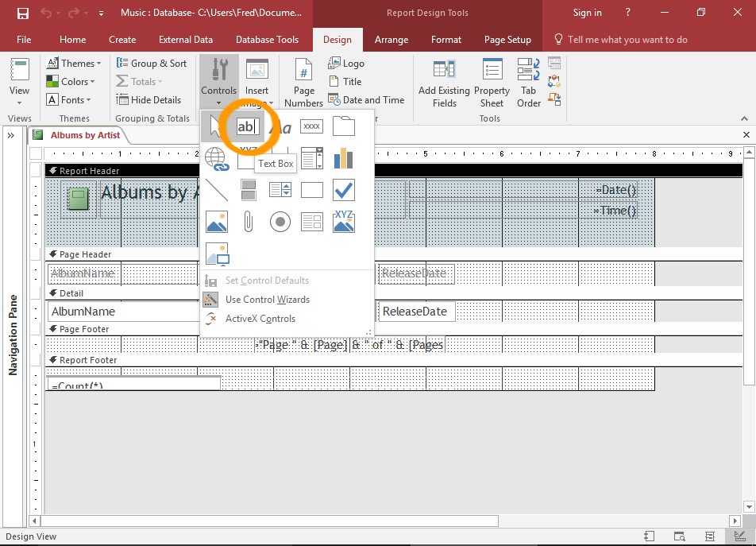Open the Tab Order dialog
This screenshot has width=756, height=546.
pos(528,83)
